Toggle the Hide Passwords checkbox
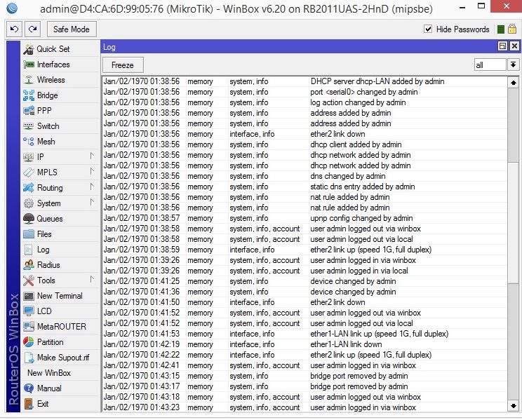This screenshot has width=522, height=420. click(428, 29)
